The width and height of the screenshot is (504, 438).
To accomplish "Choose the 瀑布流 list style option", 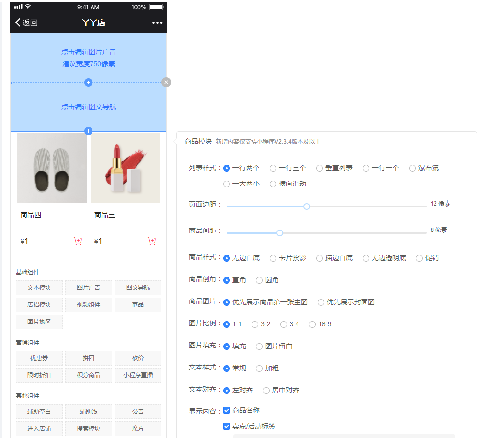I will (x=412, y=168).
